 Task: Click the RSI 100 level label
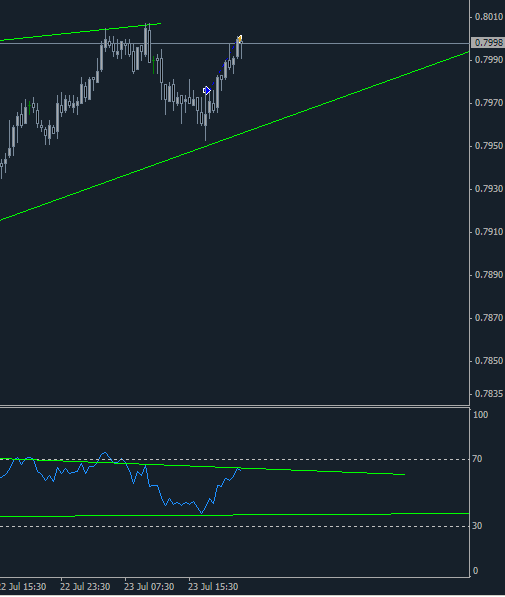(x=480, y=415)
